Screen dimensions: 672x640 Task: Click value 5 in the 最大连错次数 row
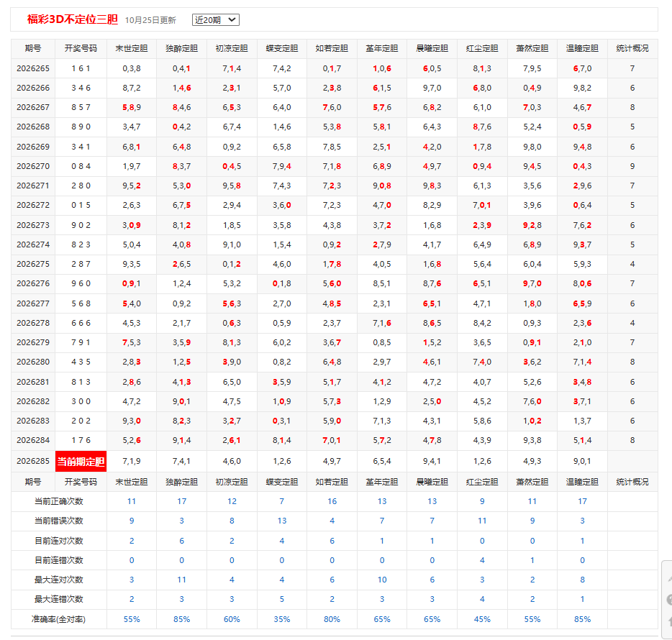(282, 599)
